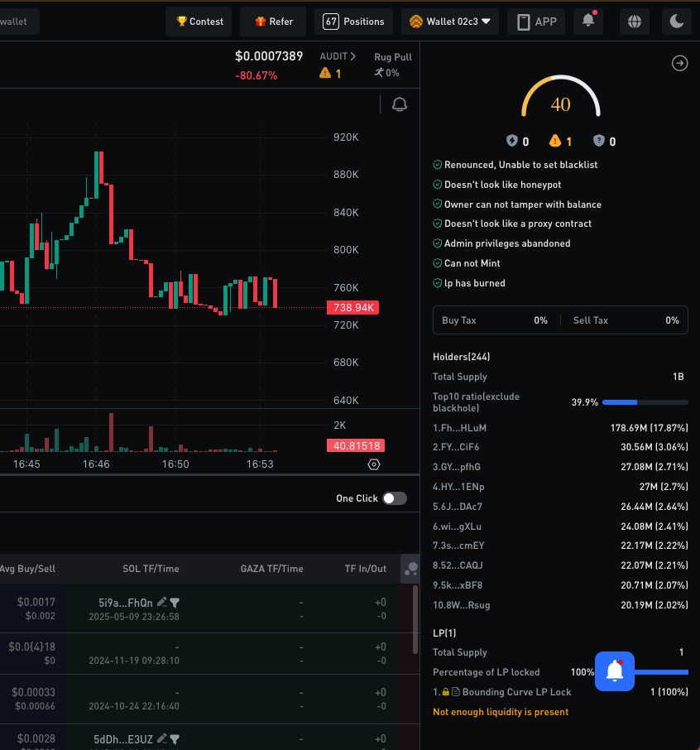Edit remark for 5dDh...E3UZ address
Viewport: 700px width, 750px height.
(162, 738)
